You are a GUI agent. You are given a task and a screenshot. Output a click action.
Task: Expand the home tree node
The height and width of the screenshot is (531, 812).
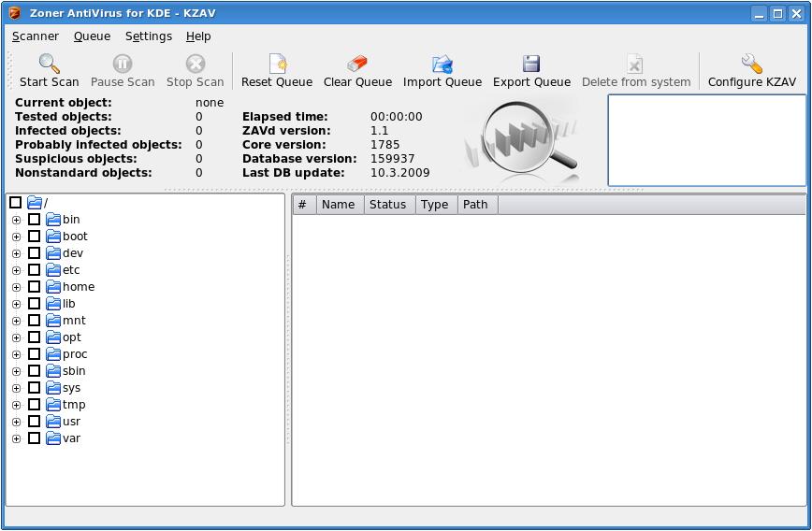pos(17,287)
